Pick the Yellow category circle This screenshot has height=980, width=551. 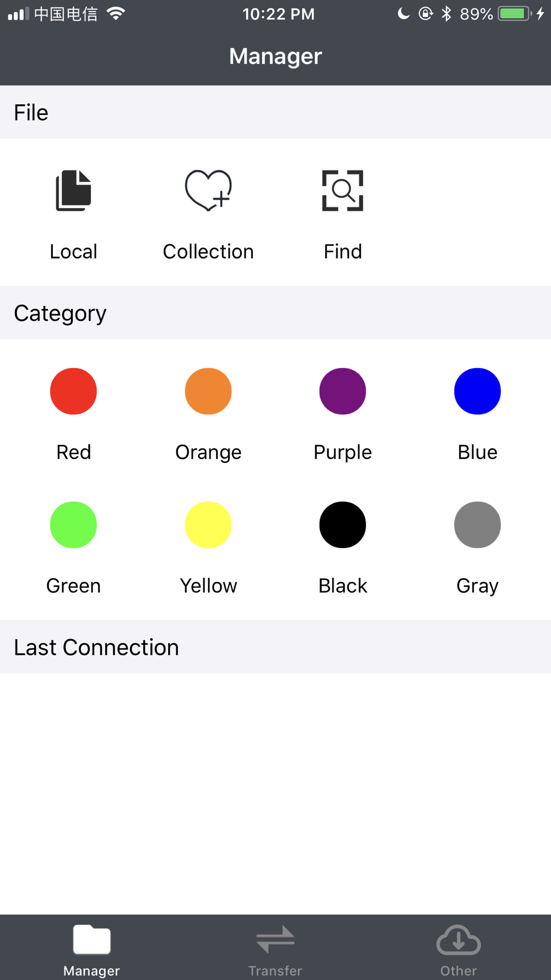(x=208, y=525)
